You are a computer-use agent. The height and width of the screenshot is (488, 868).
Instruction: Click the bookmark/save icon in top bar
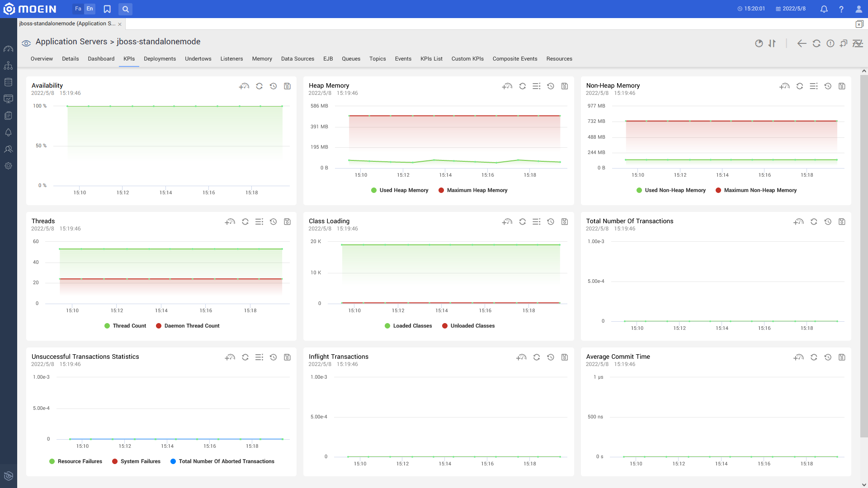coord(107,9)
